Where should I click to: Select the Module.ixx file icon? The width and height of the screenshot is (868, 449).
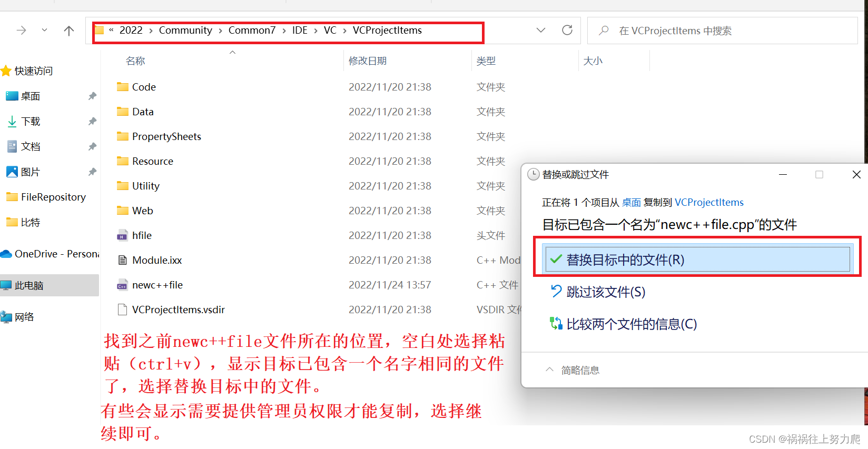(x=122, y=260)
